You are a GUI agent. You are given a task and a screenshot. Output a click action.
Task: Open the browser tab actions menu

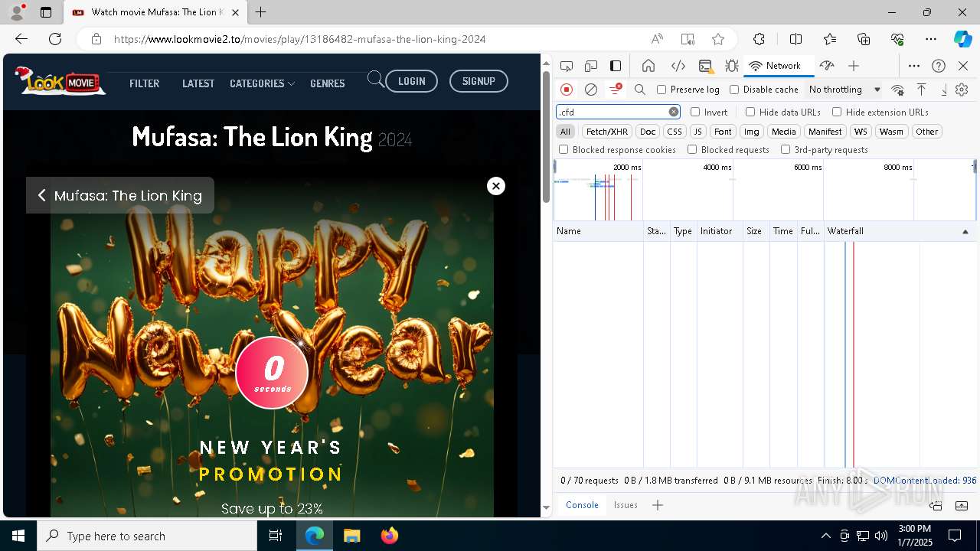point(46,12)
